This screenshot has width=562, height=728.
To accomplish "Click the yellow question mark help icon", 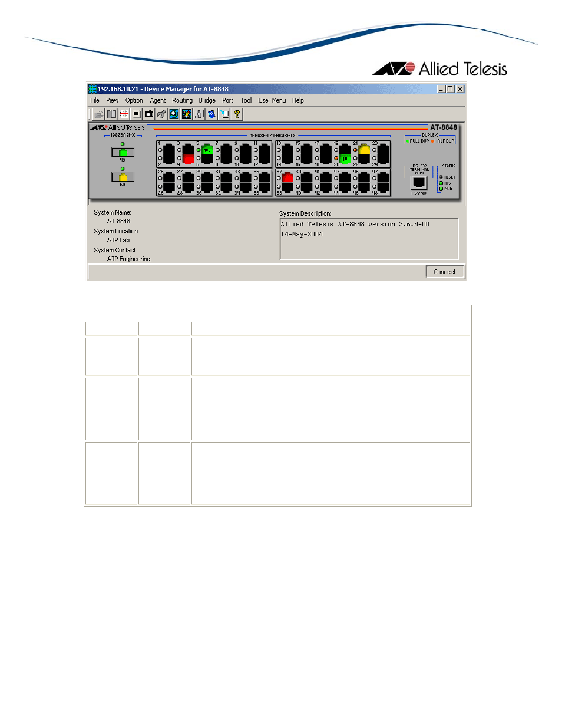I will coord(237,114).
